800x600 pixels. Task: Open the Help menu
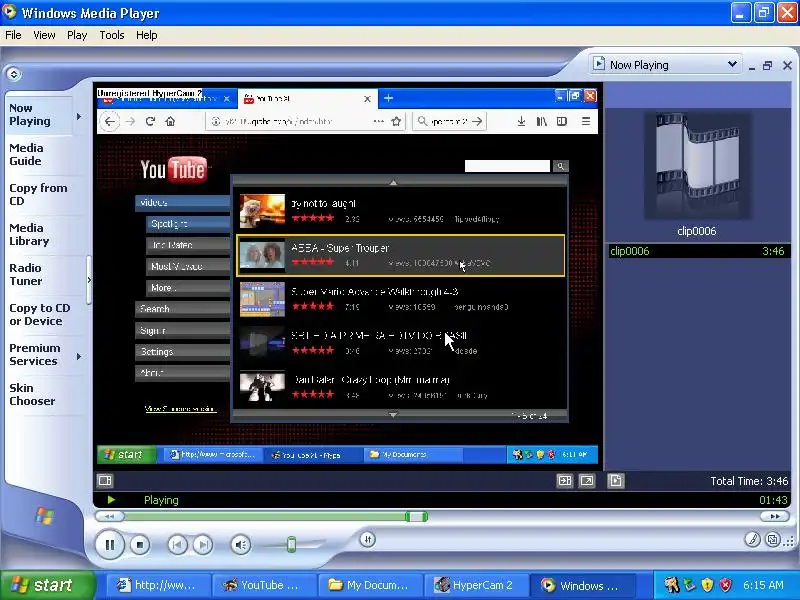146,35
